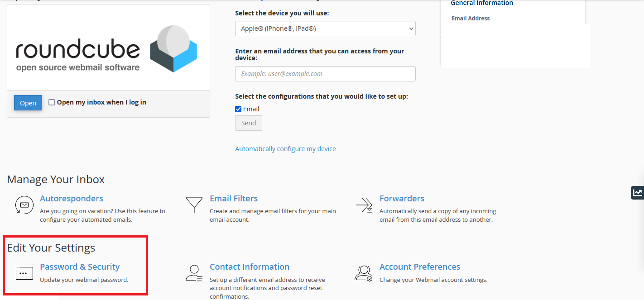This screenshot has width=644, height=300.
Task: Open the Autoresponders link
Action: (x=71, y=198)
